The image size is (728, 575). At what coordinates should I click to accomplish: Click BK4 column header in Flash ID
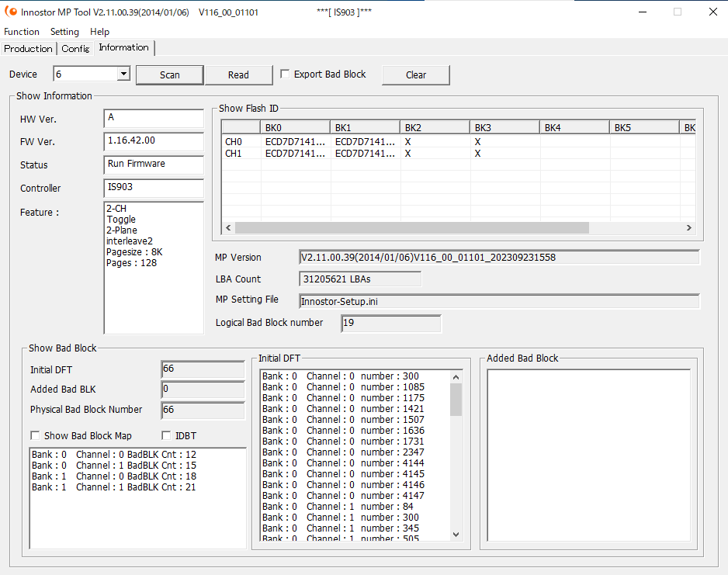(x=574, y=127)
